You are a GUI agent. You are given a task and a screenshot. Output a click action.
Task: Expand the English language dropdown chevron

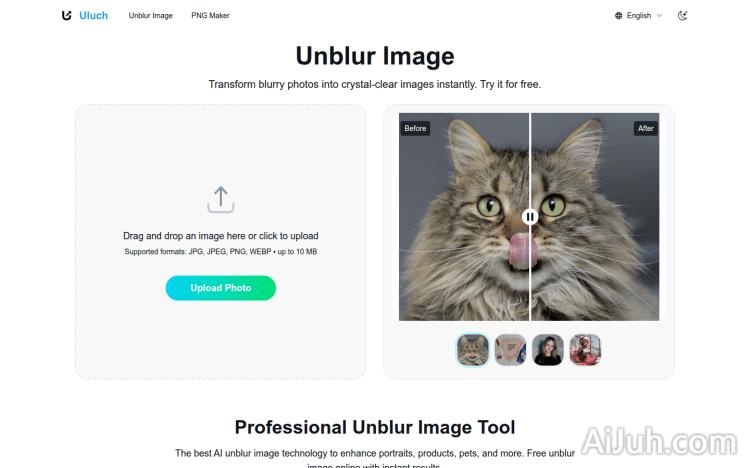[660, 16]
